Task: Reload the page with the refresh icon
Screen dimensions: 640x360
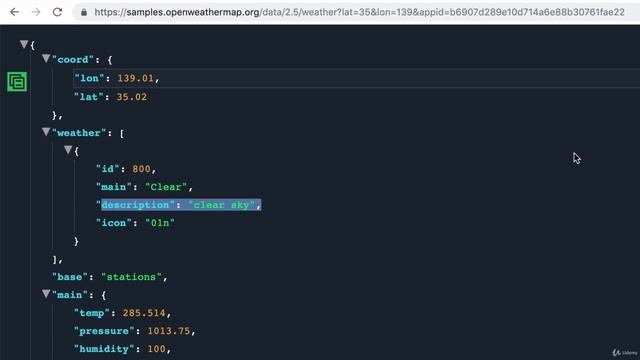Action: [x=58, y=12]
